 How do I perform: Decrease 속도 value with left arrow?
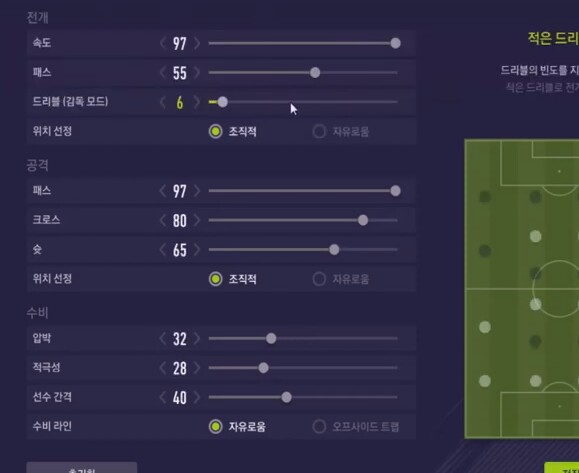[x=163, y=43]
